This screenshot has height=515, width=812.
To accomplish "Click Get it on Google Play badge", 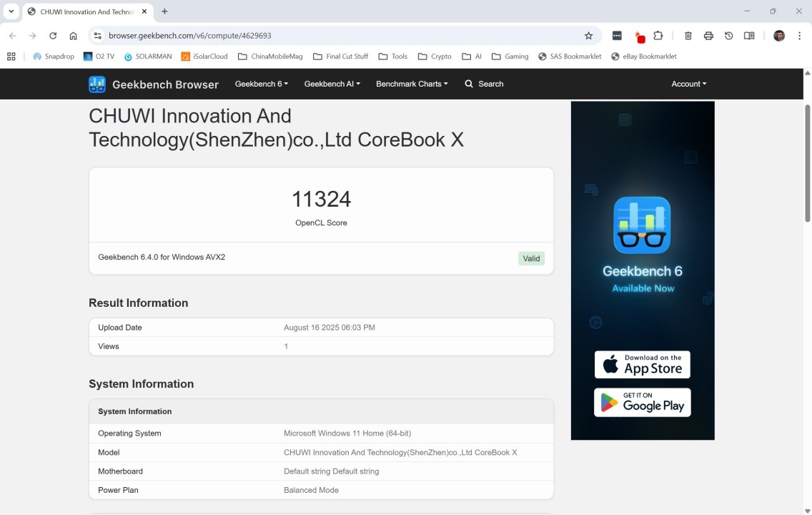I will coord(642,403).
